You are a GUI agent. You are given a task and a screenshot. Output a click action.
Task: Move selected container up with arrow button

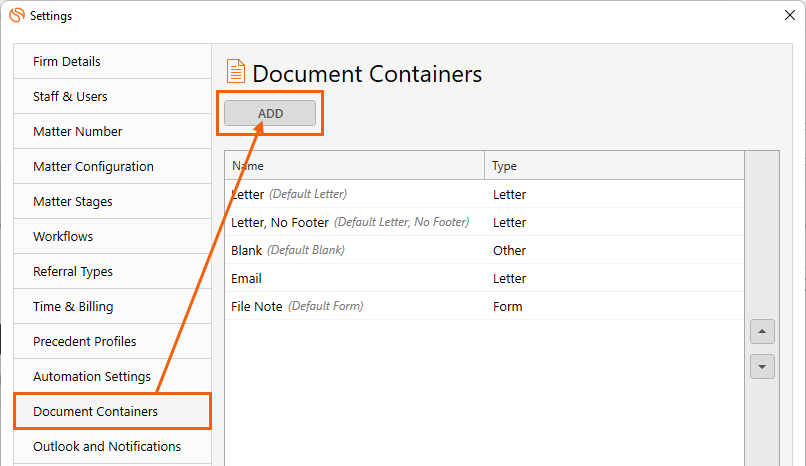coord(762,331)
